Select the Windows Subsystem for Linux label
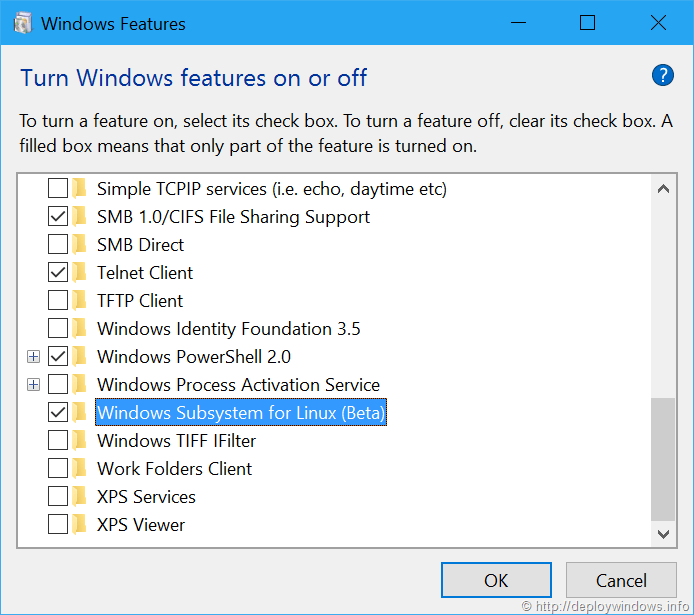 (240, 413)
